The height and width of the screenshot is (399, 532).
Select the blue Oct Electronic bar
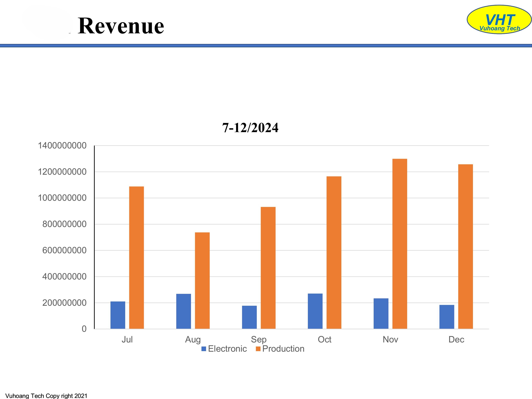[315, 311]
